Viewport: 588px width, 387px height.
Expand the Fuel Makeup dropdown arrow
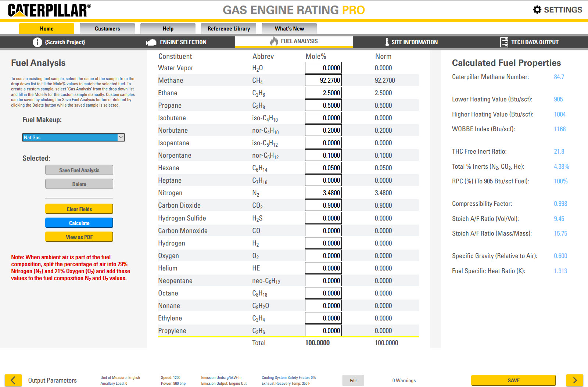(121, 137)
